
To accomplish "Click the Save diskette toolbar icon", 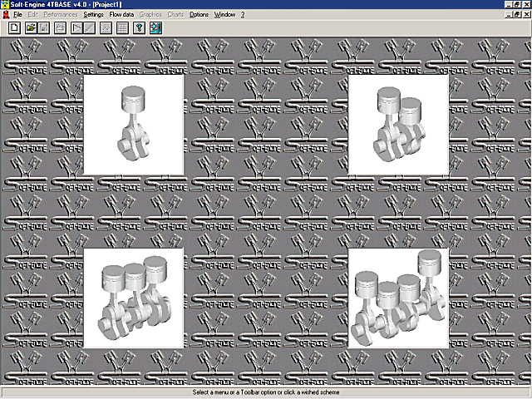I will 44,27.
